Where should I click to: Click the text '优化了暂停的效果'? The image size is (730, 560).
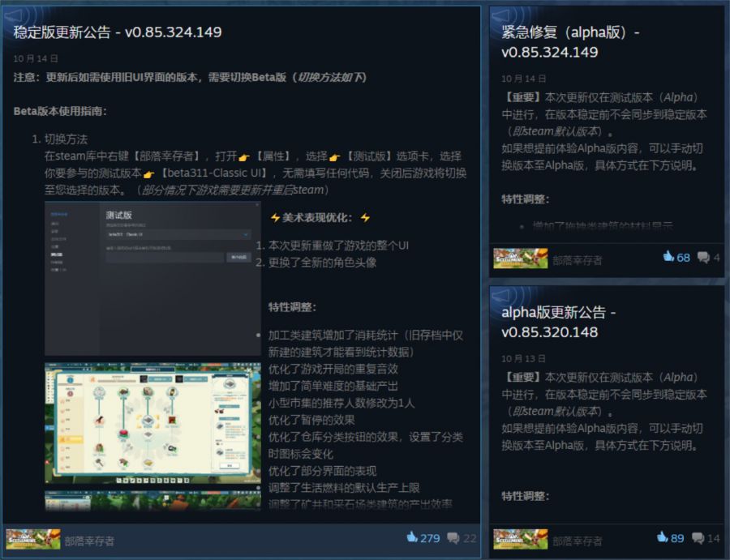coord(311,420)
